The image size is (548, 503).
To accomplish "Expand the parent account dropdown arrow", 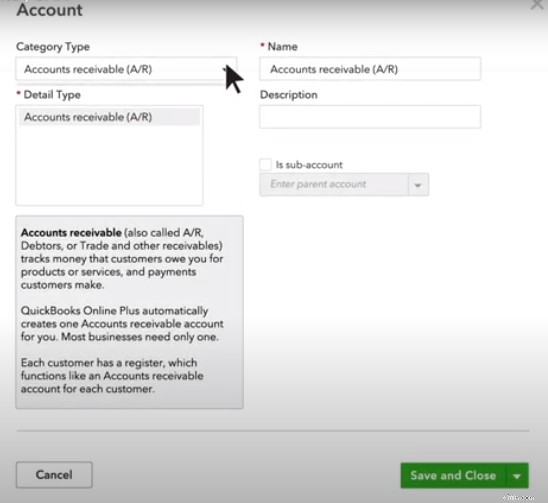I will [x=418, y=185].
